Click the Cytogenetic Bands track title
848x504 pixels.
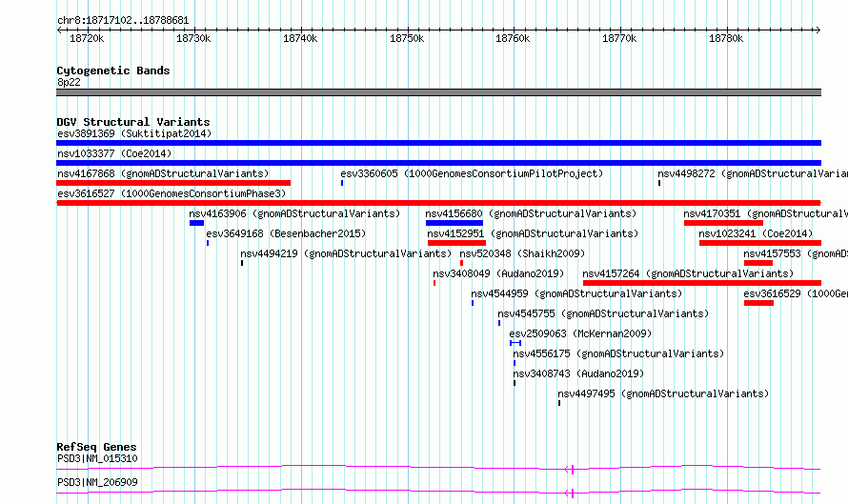click(x=113, y=71)
